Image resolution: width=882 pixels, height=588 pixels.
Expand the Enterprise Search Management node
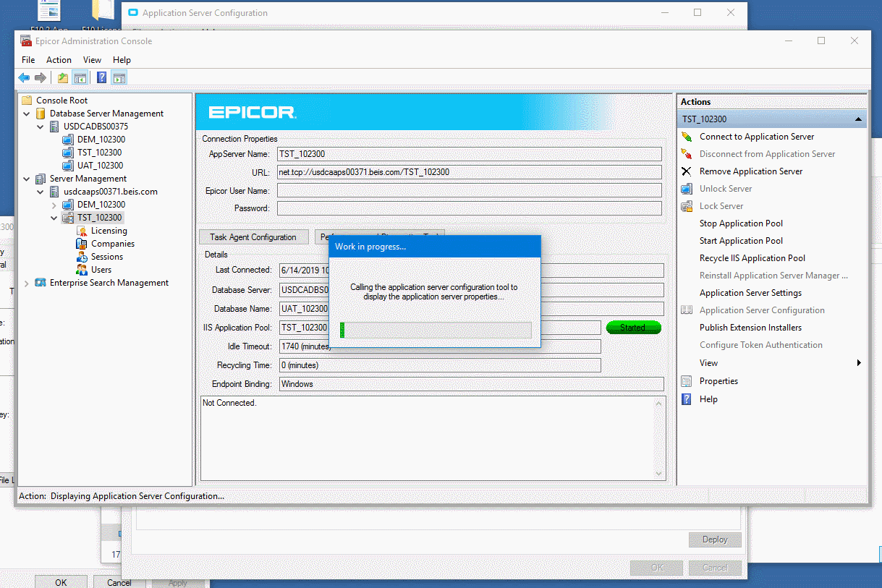click(x=27, y=283)
